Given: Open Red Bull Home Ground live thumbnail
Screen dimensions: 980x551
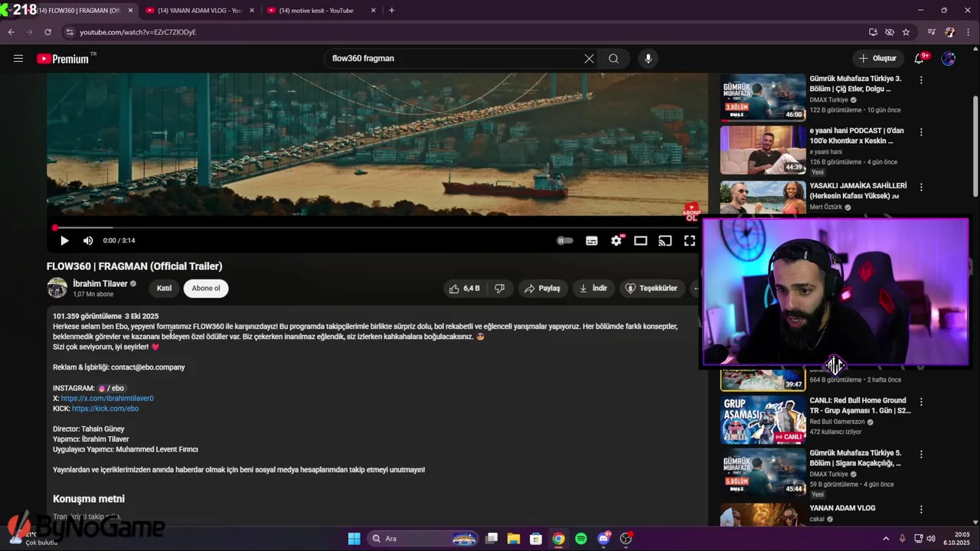Looking at the screenshot, I should (x=763, y=419).
